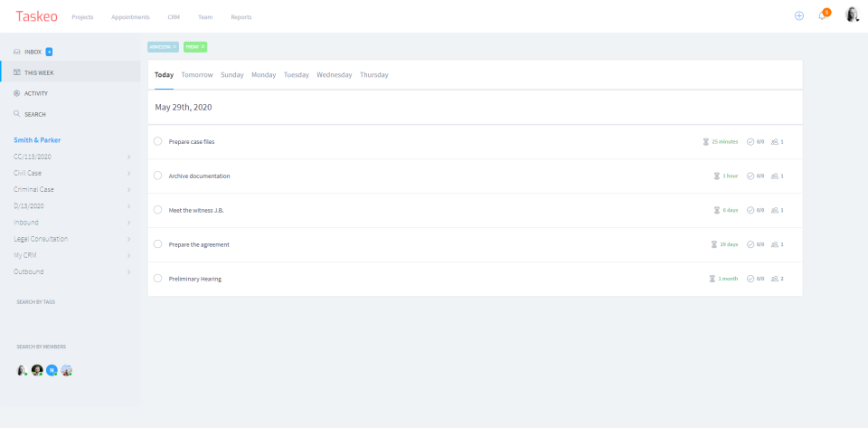Image resolution: width=868 pixels, height=428 pixels.
Task: Click hourglass icon on Prepare the agreement
Action: tap(714, 244)
